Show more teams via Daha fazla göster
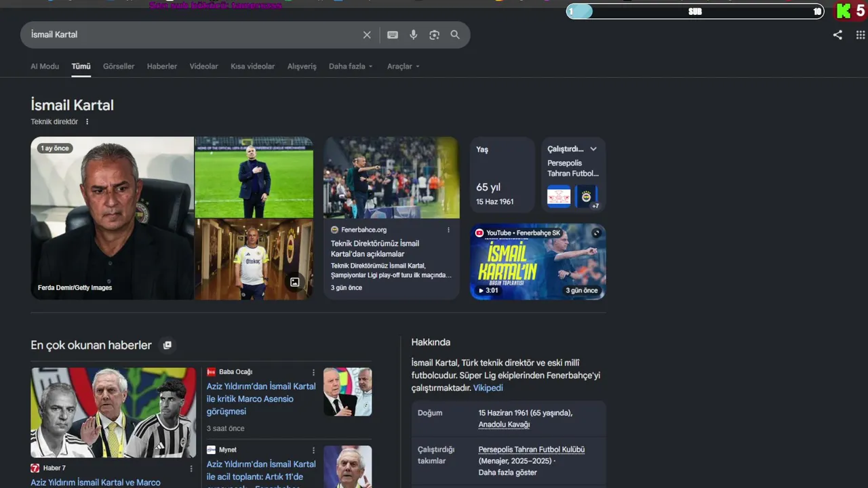Screen dimensions: 868x488 click(508, 472)
